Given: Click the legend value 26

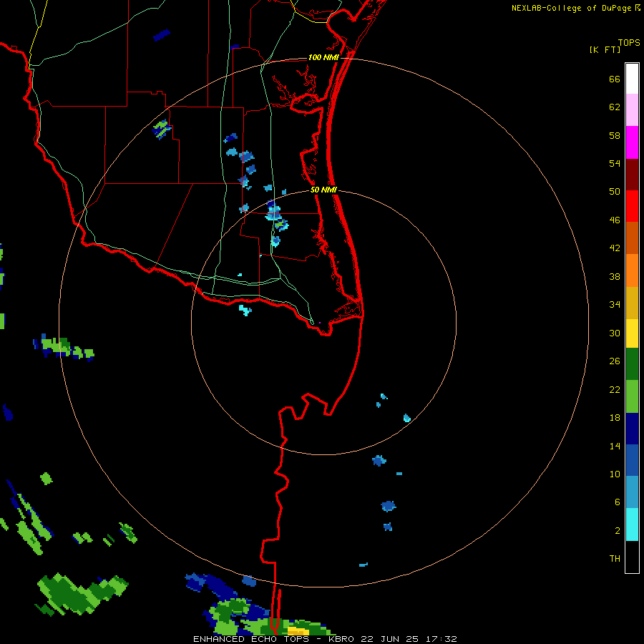Looking at the screenshot, I should (x=615, y=361).
